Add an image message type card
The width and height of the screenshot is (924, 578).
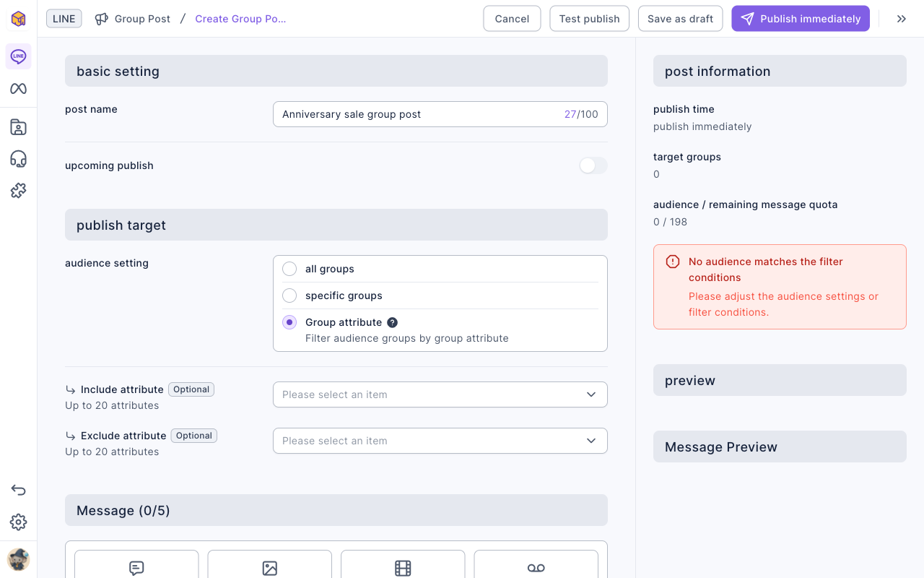point(270,564)
